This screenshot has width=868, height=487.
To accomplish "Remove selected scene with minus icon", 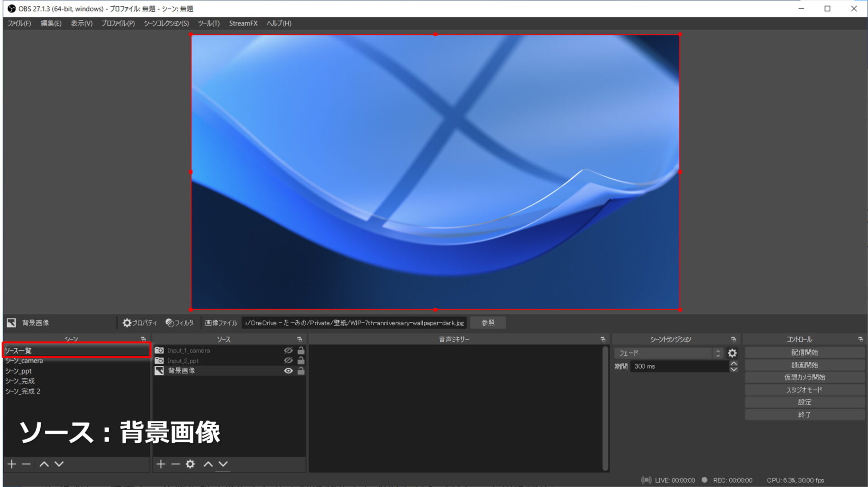I will [x=26, y=464].
